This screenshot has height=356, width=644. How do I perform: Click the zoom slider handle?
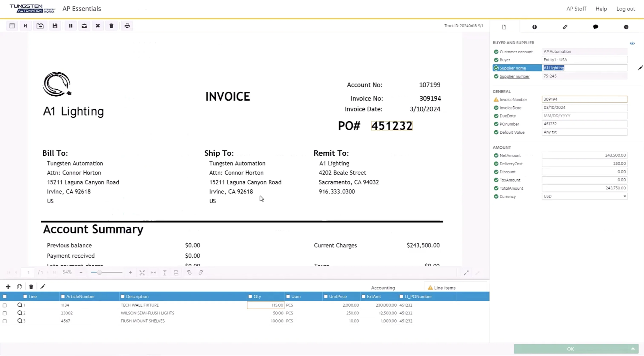click(x=99, y=272)
